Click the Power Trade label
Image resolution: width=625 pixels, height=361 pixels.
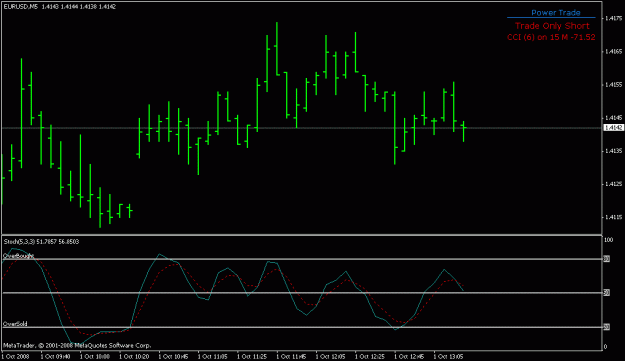tap(556, 13)
